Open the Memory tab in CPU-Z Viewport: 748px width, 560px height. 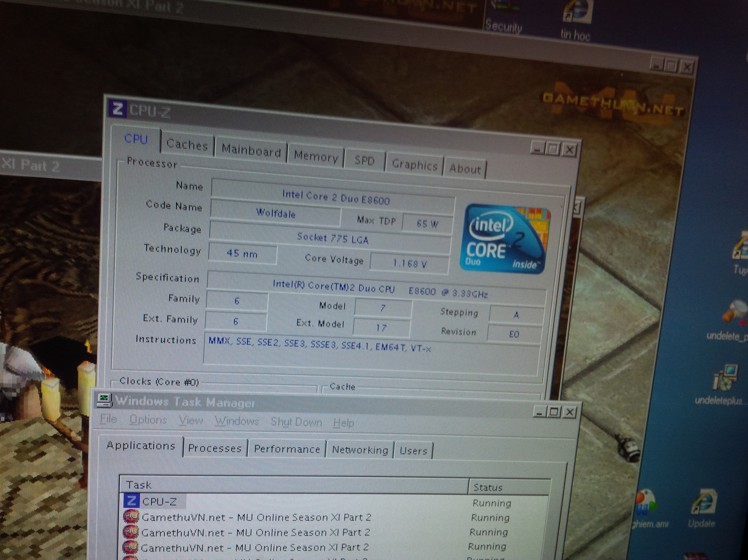pos(316,157)
